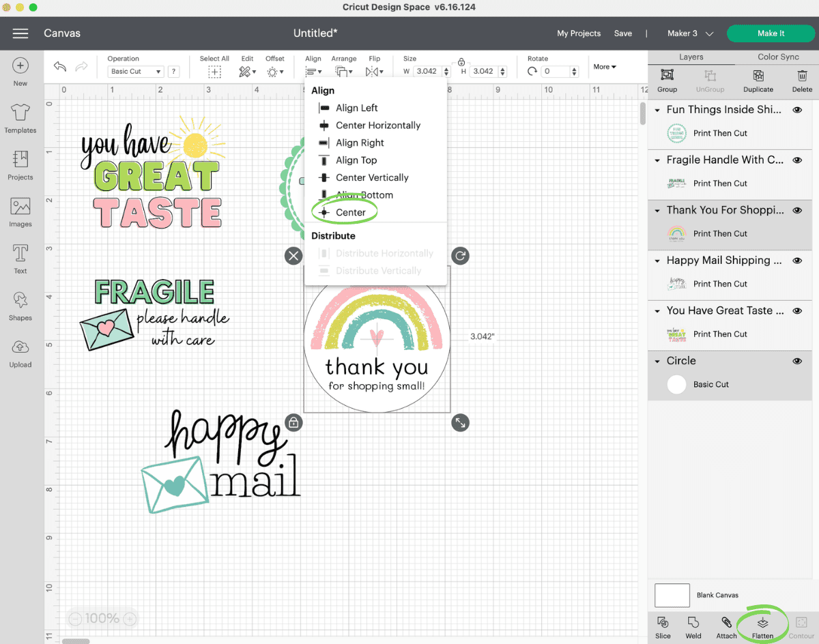Hide the Thank You For Shopping layer
The height and width of the screenshot is (644, 819).
pos(797,210)
